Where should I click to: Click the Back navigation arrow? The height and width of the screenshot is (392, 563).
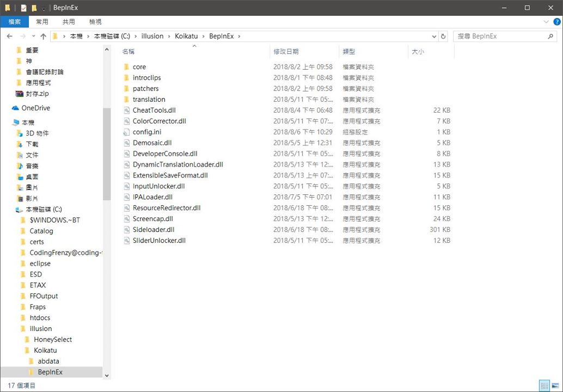[9, 36]
